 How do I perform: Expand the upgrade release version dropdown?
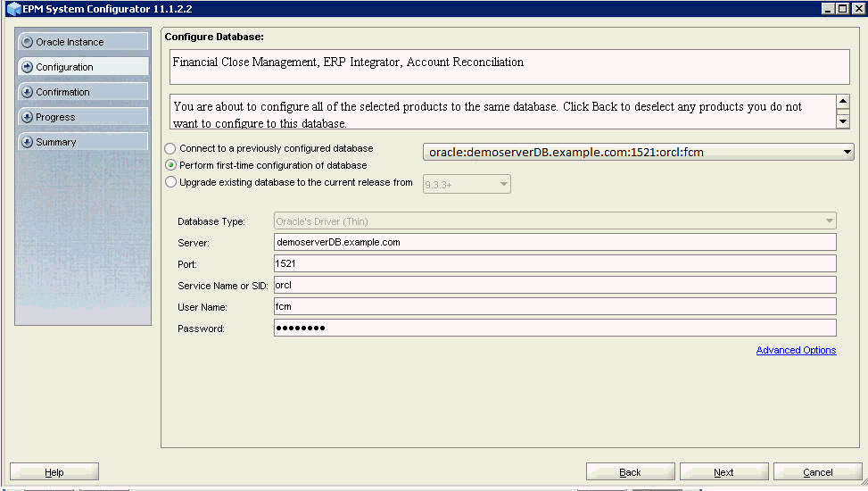click(x=504, y=185)
